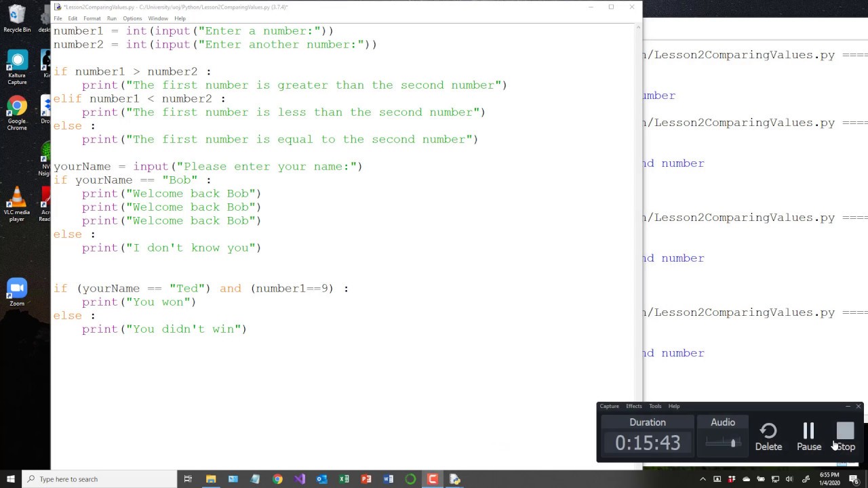Minimize the recorder toolbar
Screen dimensions: 868x488
tap(848, 406)
